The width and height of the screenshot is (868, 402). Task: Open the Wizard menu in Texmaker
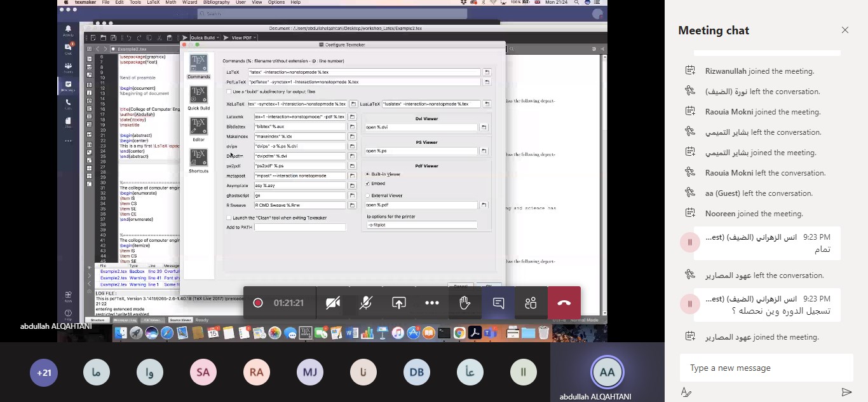[189, 3]
